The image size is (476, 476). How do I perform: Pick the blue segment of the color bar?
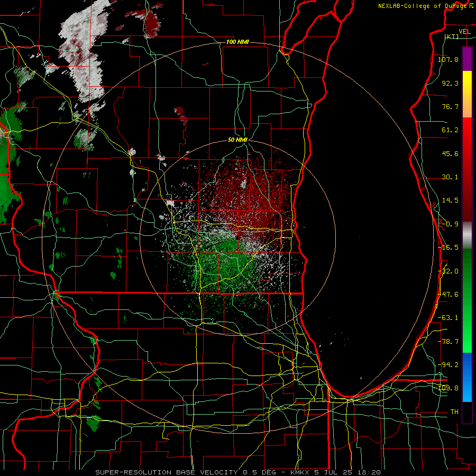(x=467, y=377)
